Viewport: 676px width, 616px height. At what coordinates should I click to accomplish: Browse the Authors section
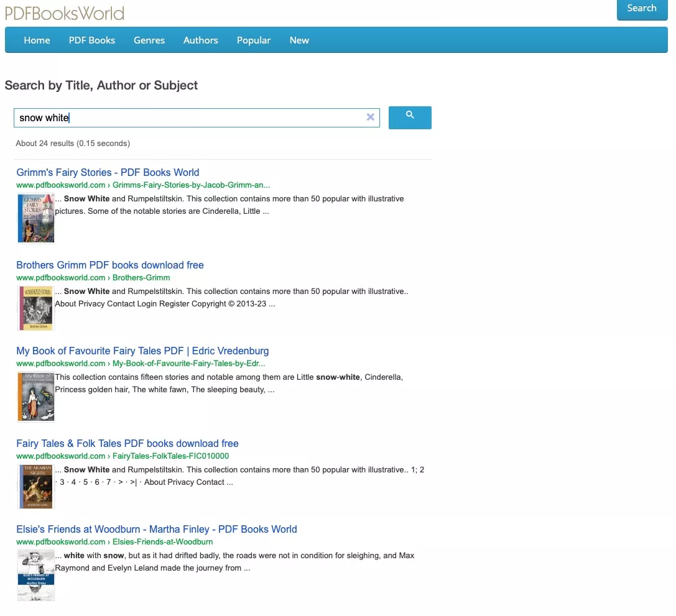point(200,40)
